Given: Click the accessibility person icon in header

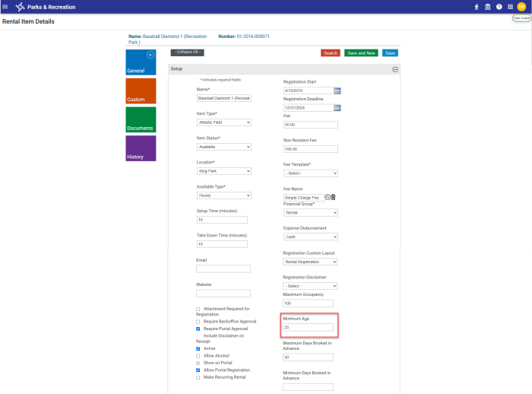Looking at the screenshot, I should (477, 7).
